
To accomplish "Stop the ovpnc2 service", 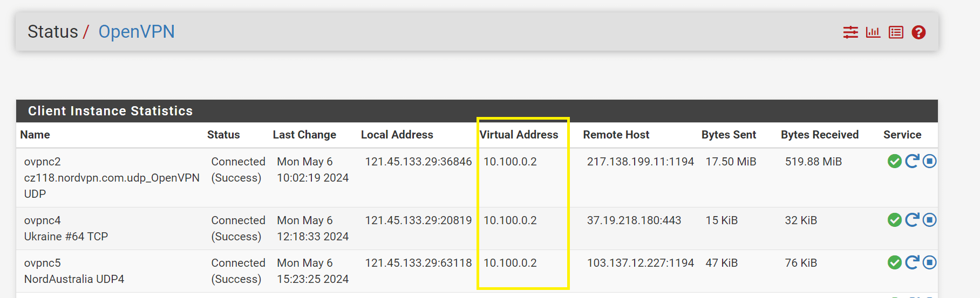I will pyautogui.click(x=929, y=161).
